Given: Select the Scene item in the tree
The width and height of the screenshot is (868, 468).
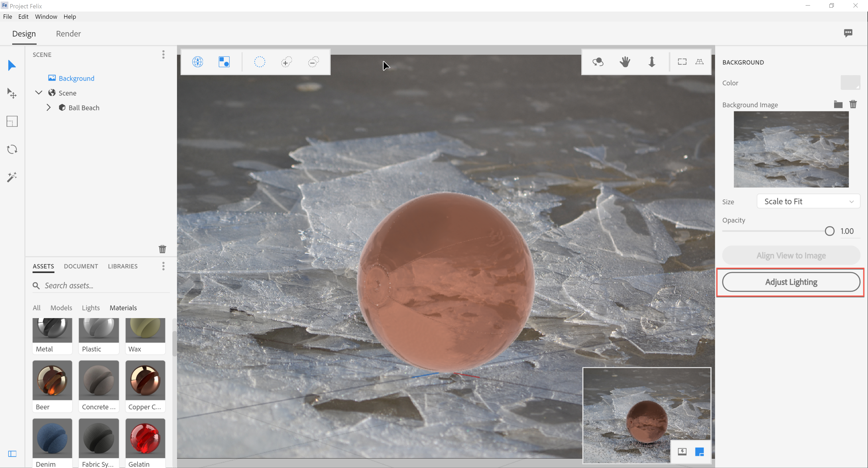Looking at the screenshot, I should 67,93.
